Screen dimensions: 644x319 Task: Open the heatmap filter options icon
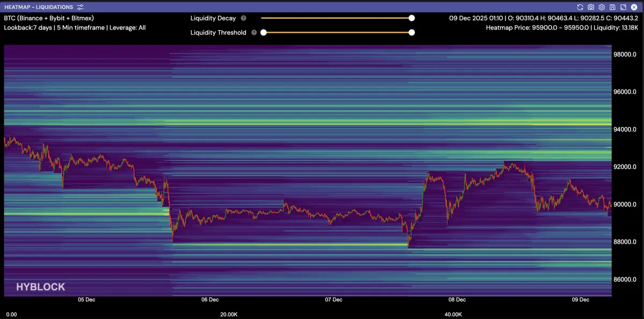point(81,7)
